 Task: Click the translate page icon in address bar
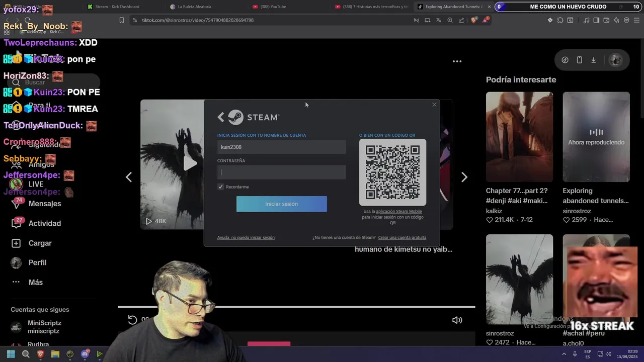point(438,20)
